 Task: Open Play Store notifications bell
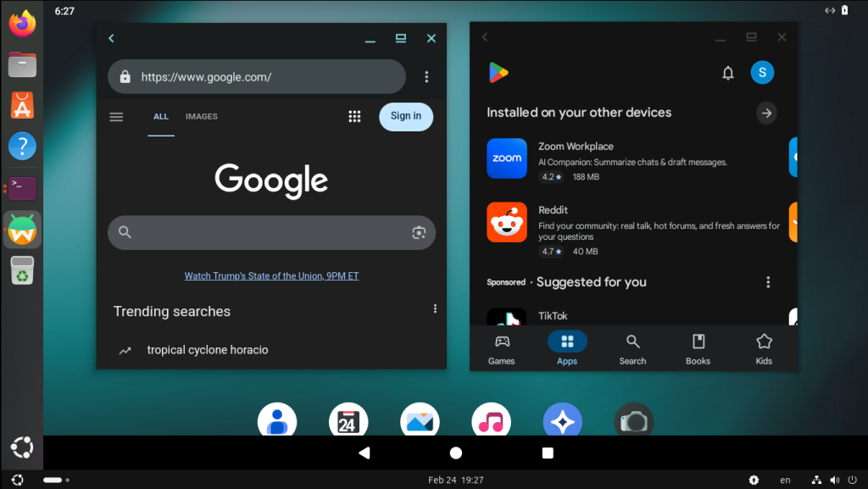click(727, 73)
